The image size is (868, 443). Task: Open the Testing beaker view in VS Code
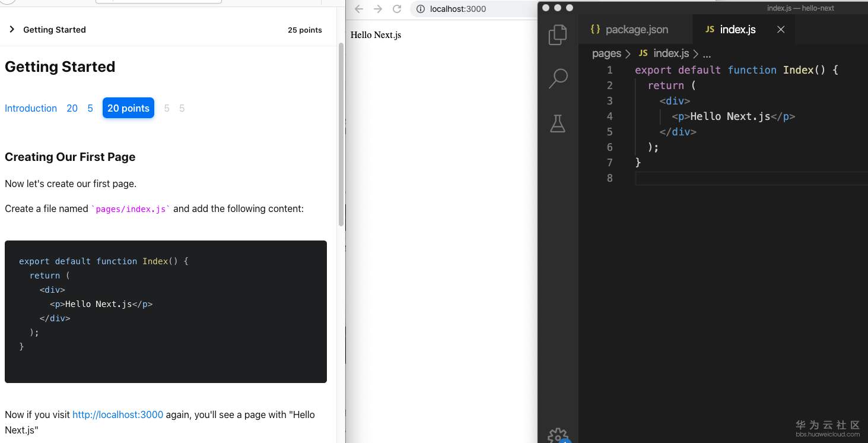coord(558,123)
